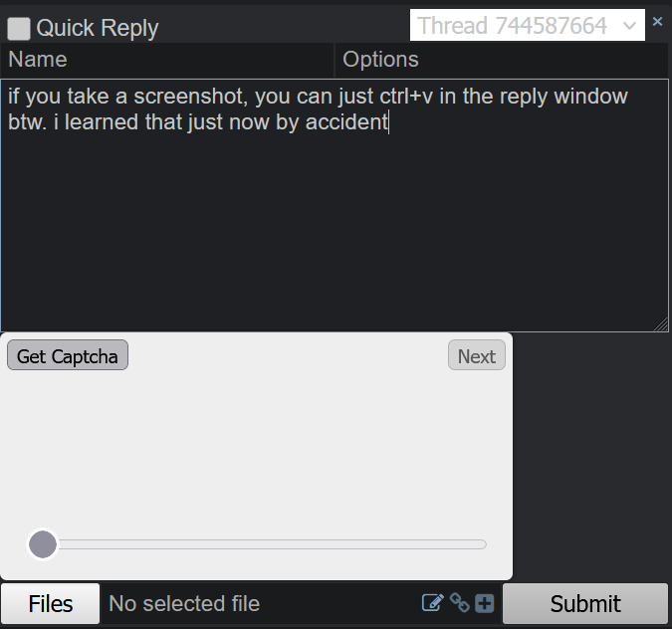Click the empty captcha image area

tap(256, 446)
